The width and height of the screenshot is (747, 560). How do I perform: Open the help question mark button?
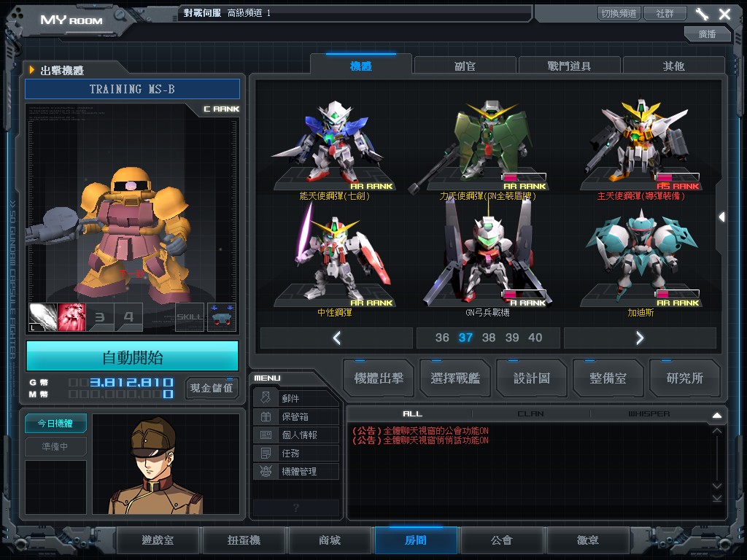tap(296, 507)
